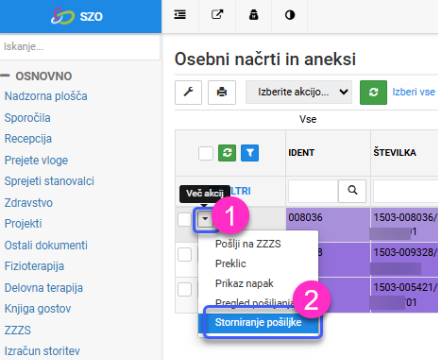Open 'ZZZS' in sidebar
The image size is (438, 360).
point(18,330)
